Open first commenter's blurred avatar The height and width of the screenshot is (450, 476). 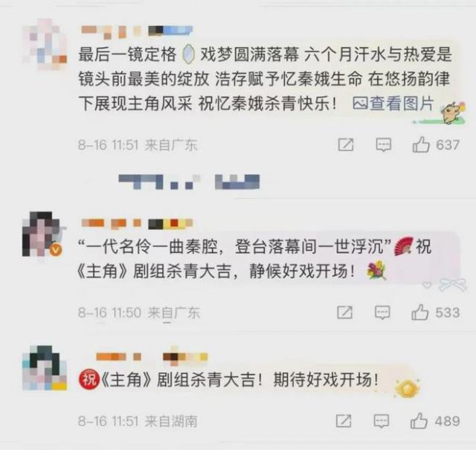click(45, 45)
